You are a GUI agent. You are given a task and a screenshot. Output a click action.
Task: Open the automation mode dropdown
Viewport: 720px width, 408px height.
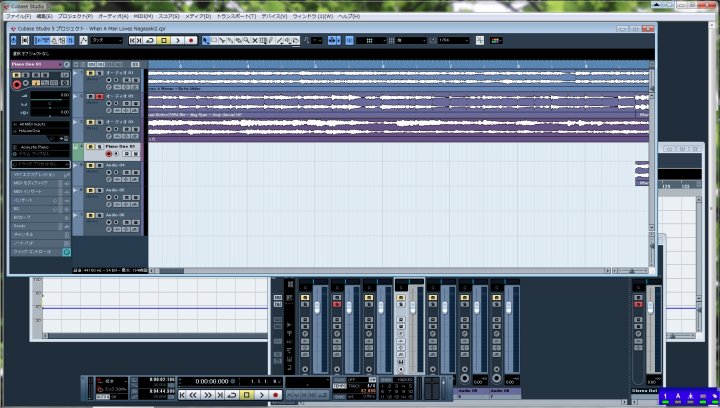[107, 40]
